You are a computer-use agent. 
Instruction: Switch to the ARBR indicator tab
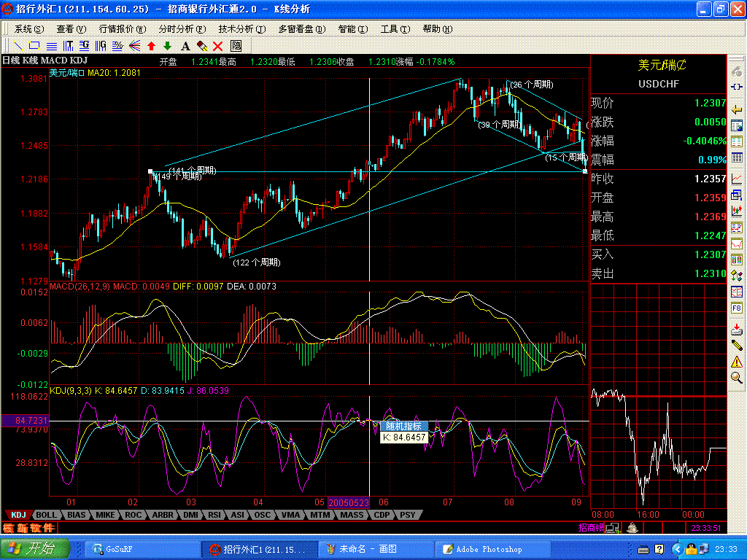163,515
